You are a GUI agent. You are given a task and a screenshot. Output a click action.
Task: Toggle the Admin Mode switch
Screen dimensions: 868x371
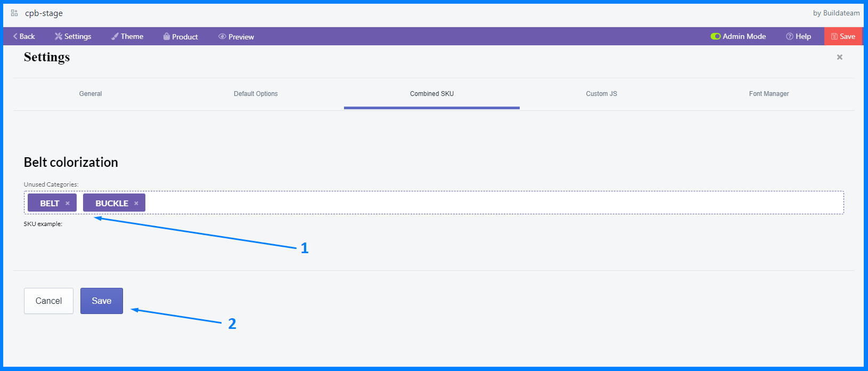click(x=716, y=36)
